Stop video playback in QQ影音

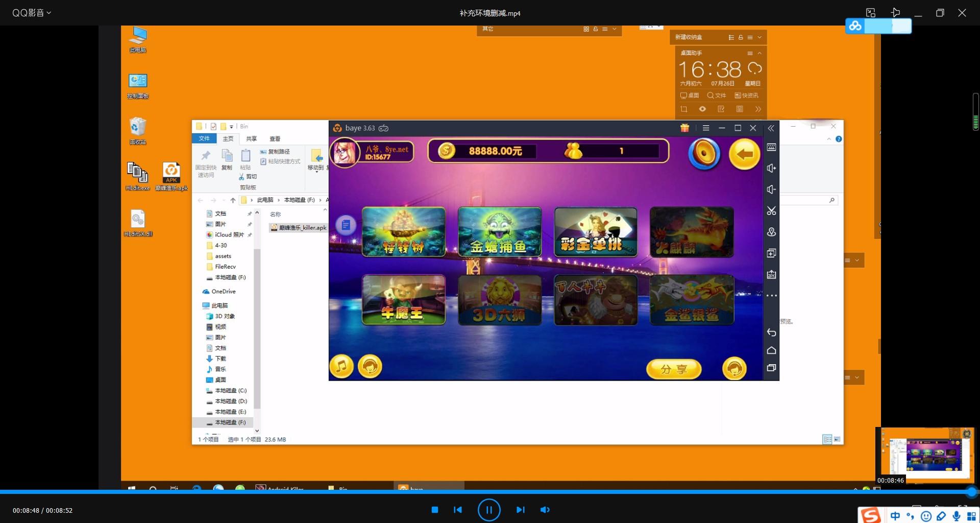tap(435, 510)
